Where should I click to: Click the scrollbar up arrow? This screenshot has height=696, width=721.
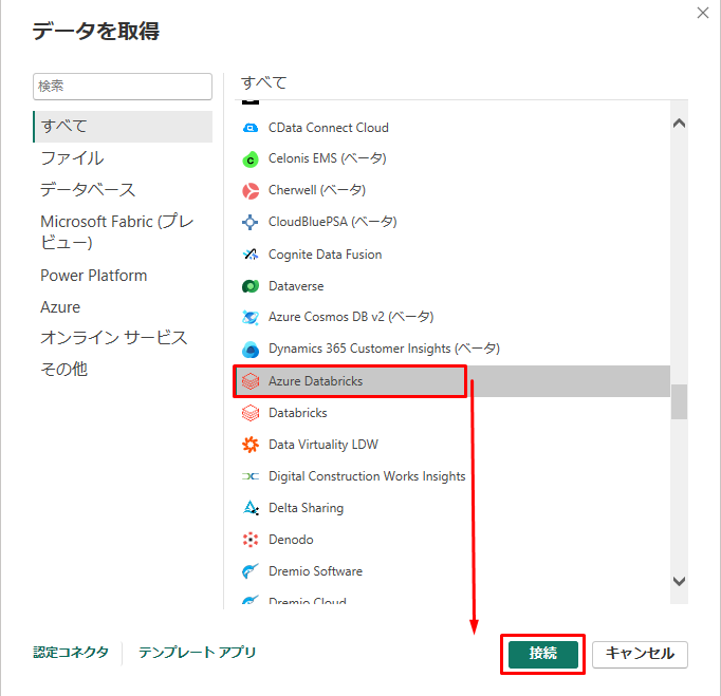point(679,123)
